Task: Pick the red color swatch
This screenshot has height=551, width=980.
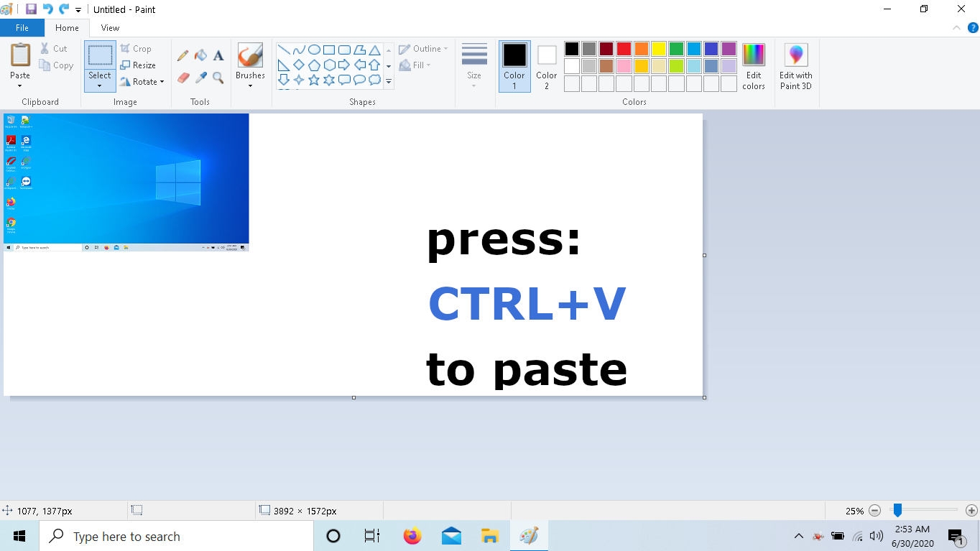Action: (624, 49)
